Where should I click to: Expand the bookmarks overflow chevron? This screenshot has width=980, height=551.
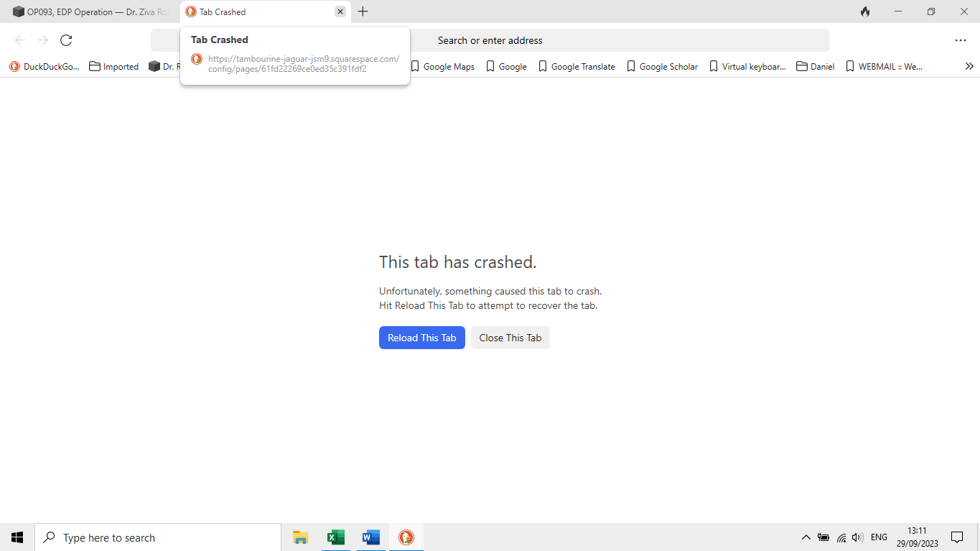click(x=969, y=66)
